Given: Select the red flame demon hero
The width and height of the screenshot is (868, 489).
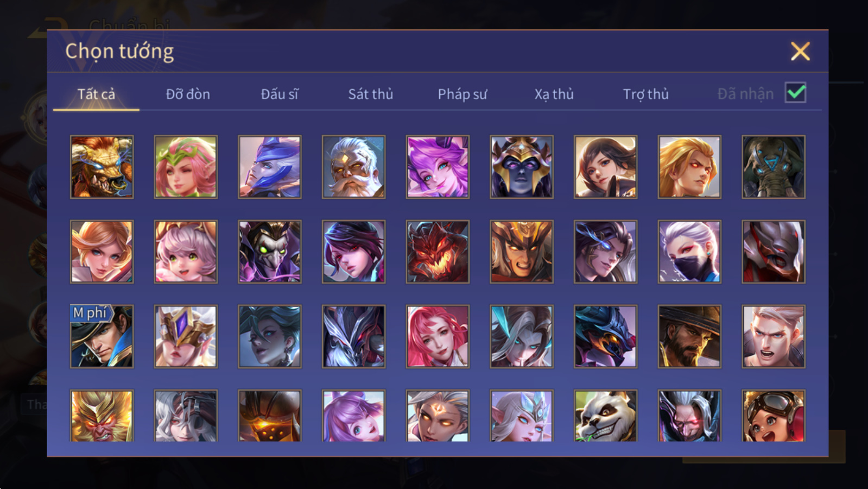Looking at the screenshot, I should pos(438,252).
